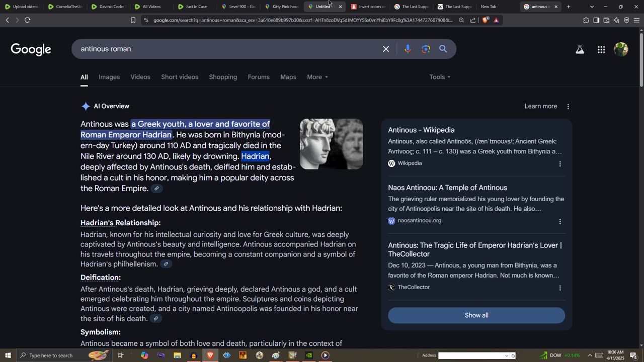This screenshot has width=644, height=362.
Task: Open the Leo AI sparkle icon
Action: tap(616, 20)
